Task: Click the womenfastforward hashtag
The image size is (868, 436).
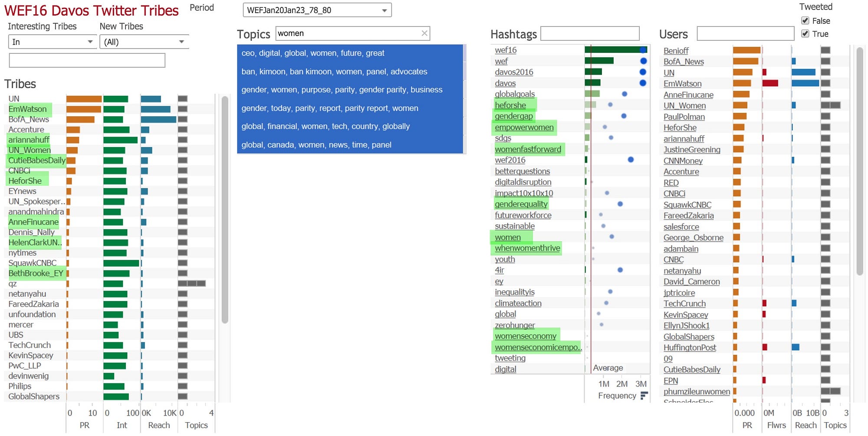Action: tap(528, 150)
